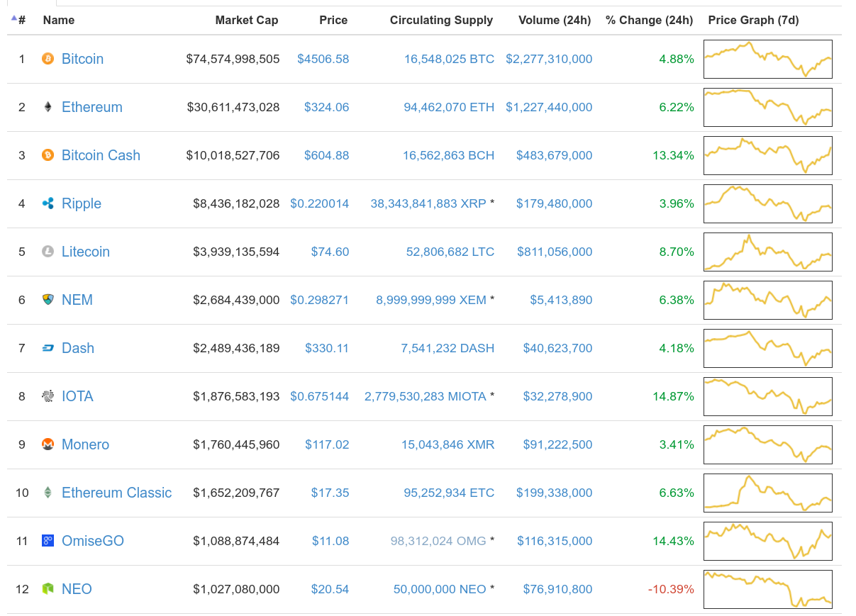Open Ethereum Classic's 7-day price graph
This screenshot has width=856, height=616.
[x=768, y=493]
